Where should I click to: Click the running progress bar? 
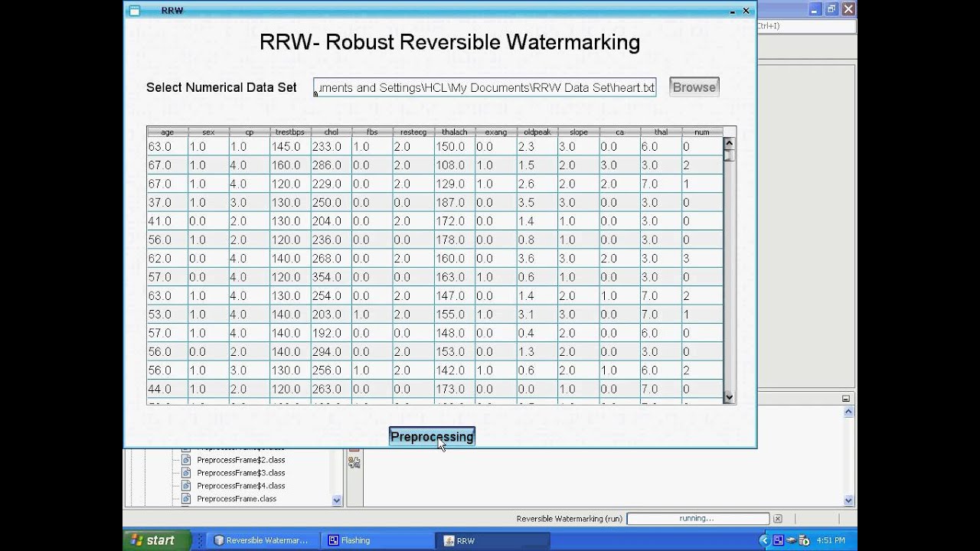coord(697,518)
